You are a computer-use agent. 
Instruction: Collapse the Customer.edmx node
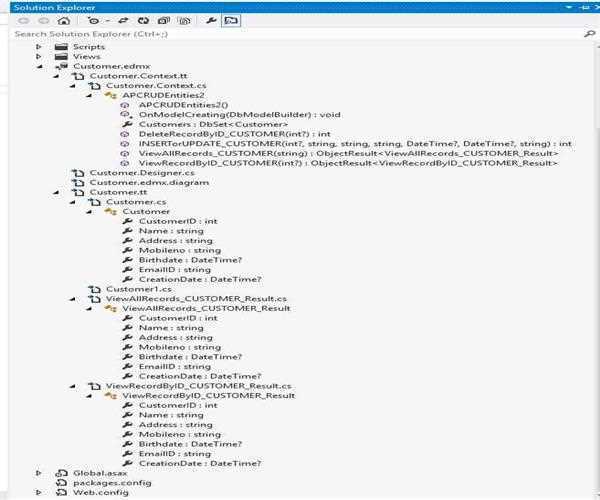coord(39,67)
